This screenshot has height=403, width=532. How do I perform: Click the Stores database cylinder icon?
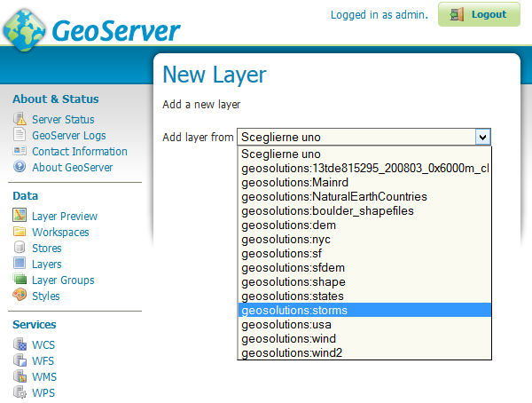pyautogui.click(x=20, y=247)
